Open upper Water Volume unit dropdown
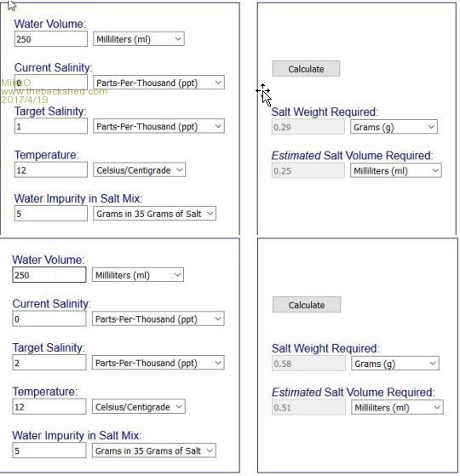The image size is (460, 476). click(139, 39)
